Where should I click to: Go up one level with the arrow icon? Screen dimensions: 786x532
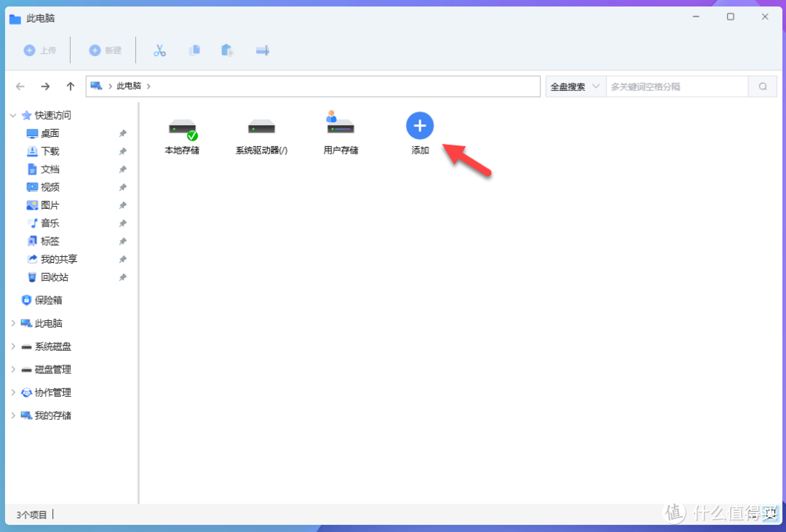pyautogui.click(x=70, y=86)
